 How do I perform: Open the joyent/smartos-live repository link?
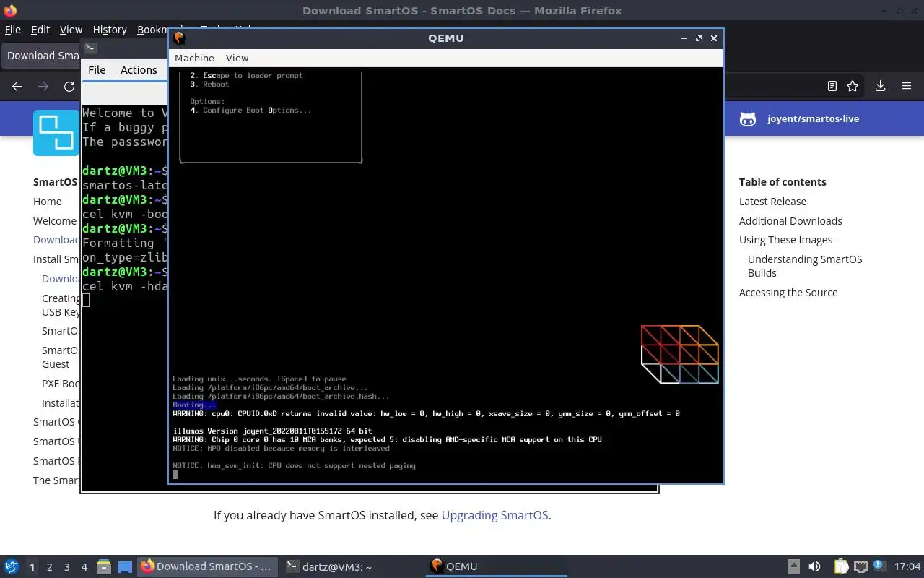(813, 119)
